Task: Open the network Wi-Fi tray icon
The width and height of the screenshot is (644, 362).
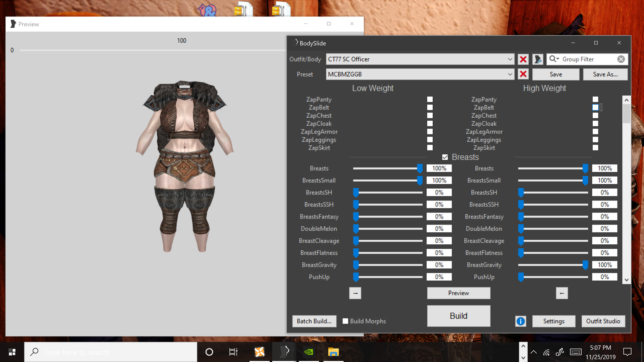Action: coord(546,352)
